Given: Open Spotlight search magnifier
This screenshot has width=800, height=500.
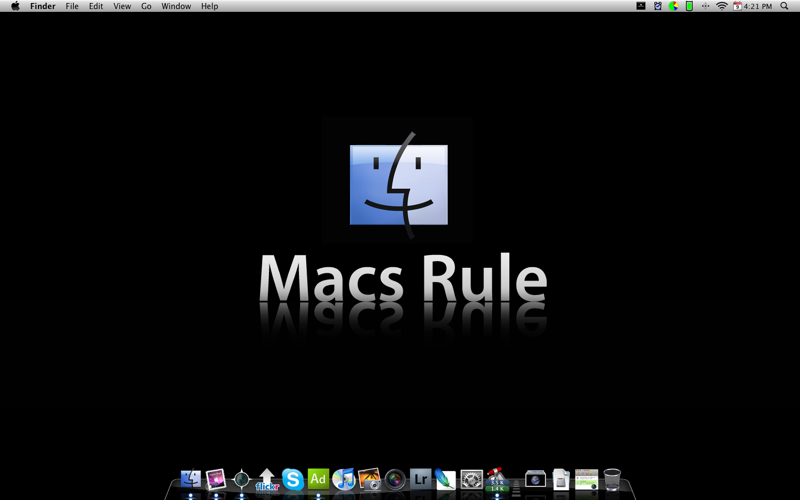Looking at the screenshot, I should point(784,6).
